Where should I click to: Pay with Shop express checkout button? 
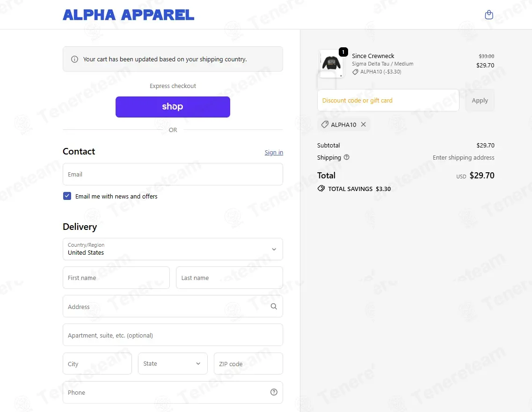click(x=173, y=107)
